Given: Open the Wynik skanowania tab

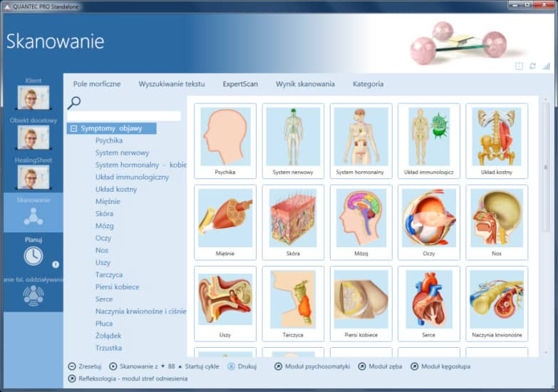Looking at the screenshot, I should tap(305, 84).
